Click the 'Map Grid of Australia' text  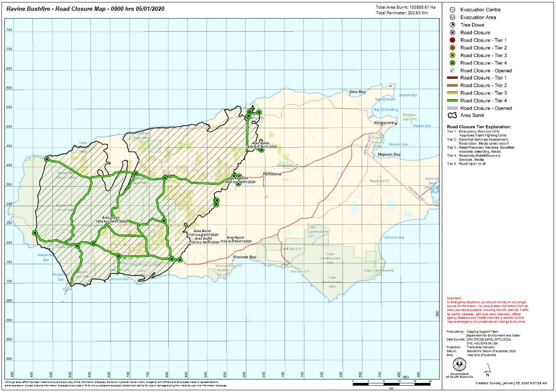[481, 356]
